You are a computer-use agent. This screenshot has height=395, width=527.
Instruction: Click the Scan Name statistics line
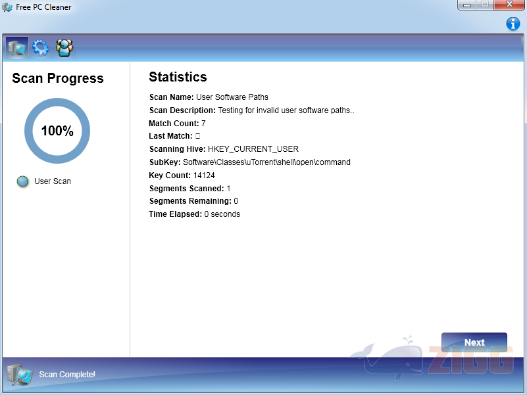[208, 97]
